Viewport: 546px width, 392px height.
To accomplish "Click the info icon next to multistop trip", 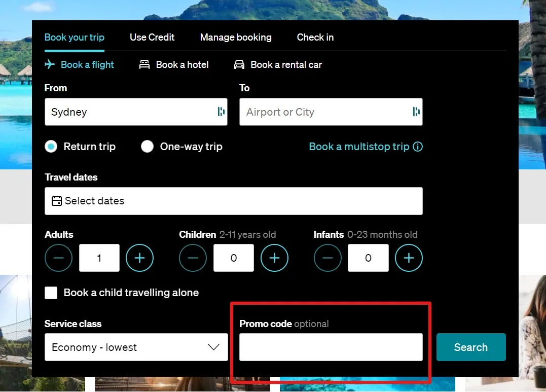I will click(x=418, y=147).
